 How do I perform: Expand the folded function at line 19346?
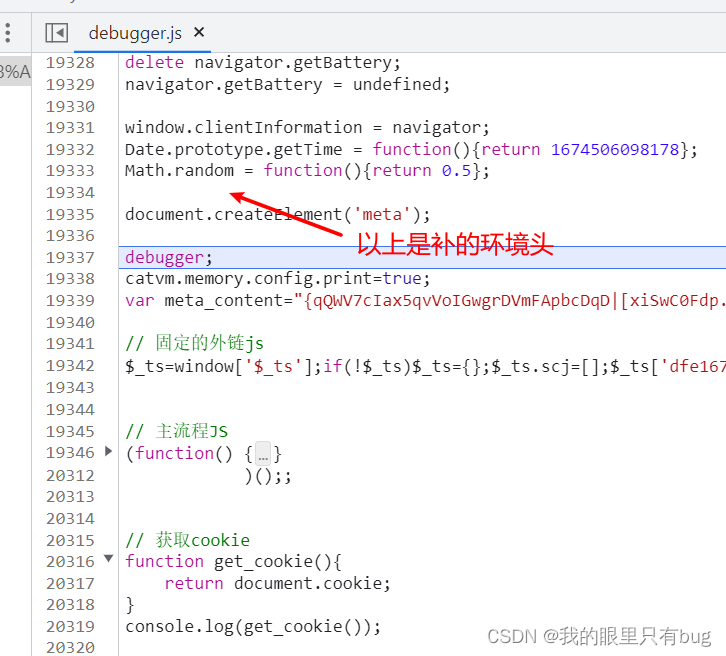pos(108,451)
